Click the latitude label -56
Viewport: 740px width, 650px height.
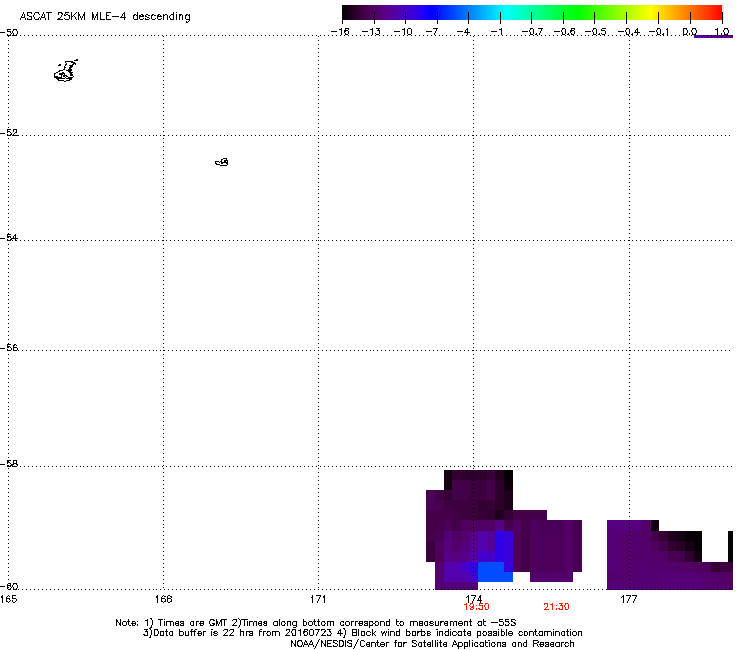pos(9,347)
